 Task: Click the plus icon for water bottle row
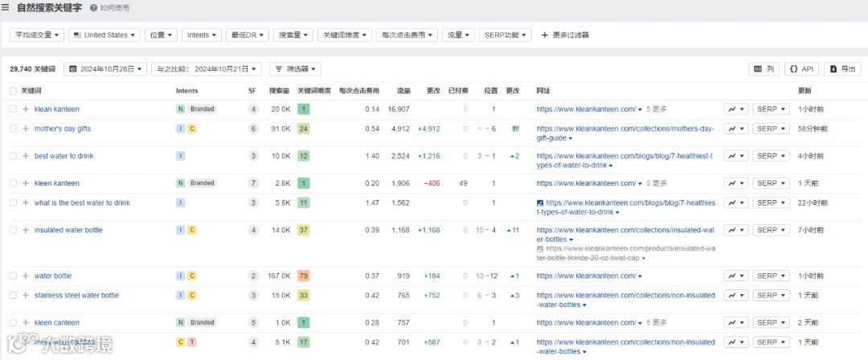[26, 276]
